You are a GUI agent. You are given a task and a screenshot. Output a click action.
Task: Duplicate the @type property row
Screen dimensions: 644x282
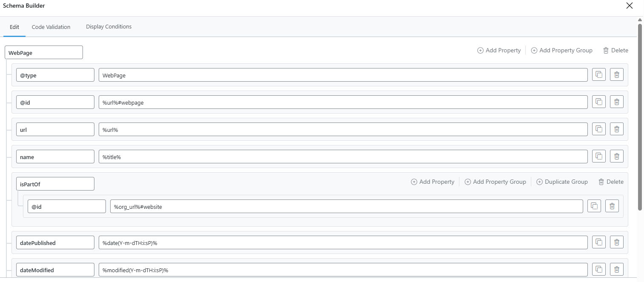pyautogui.click(x=598, y=74)
